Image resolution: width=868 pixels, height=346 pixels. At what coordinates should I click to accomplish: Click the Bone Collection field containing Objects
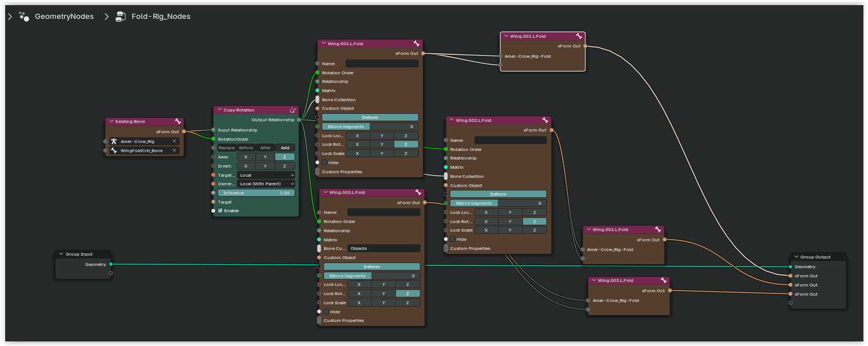click(x=383, y=248)
